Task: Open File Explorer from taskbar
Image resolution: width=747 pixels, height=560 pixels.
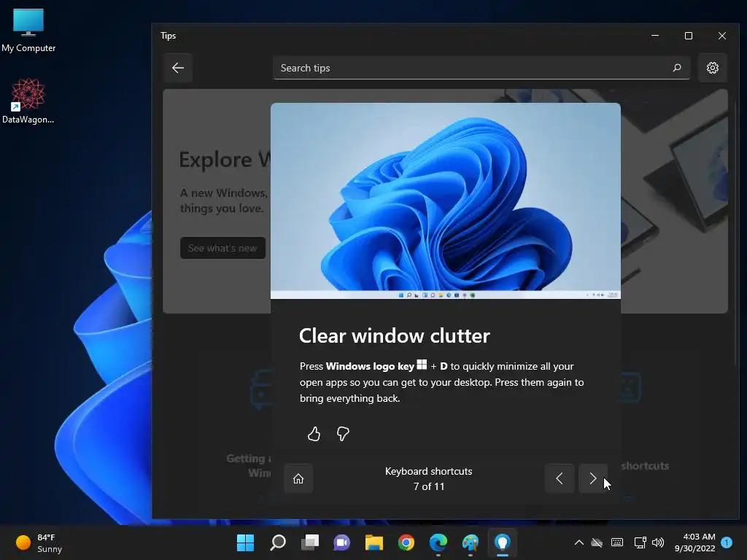Action: 374,542
